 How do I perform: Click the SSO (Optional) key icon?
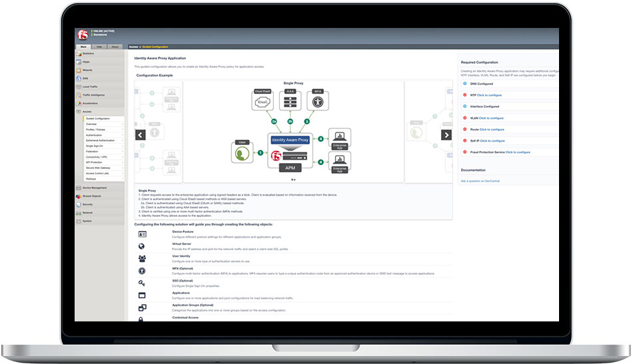[142, 283]
